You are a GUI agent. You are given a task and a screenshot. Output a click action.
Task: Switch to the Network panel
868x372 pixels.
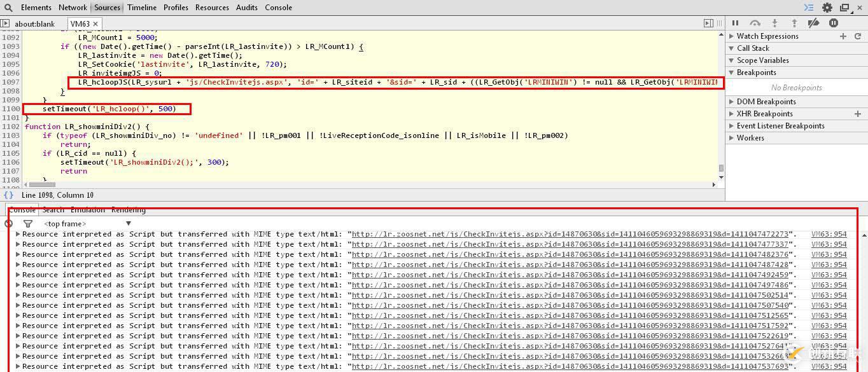tap(73, 8)
